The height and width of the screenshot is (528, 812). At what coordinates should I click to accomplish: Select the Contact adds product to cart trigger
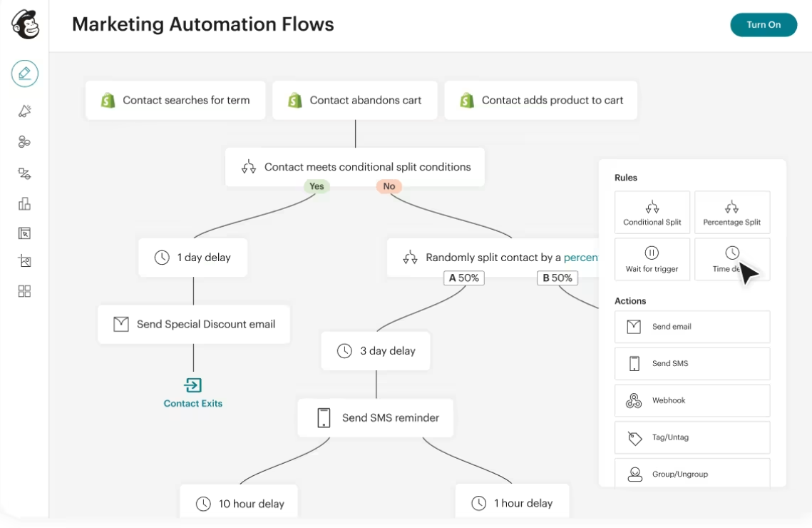(540, 101)
